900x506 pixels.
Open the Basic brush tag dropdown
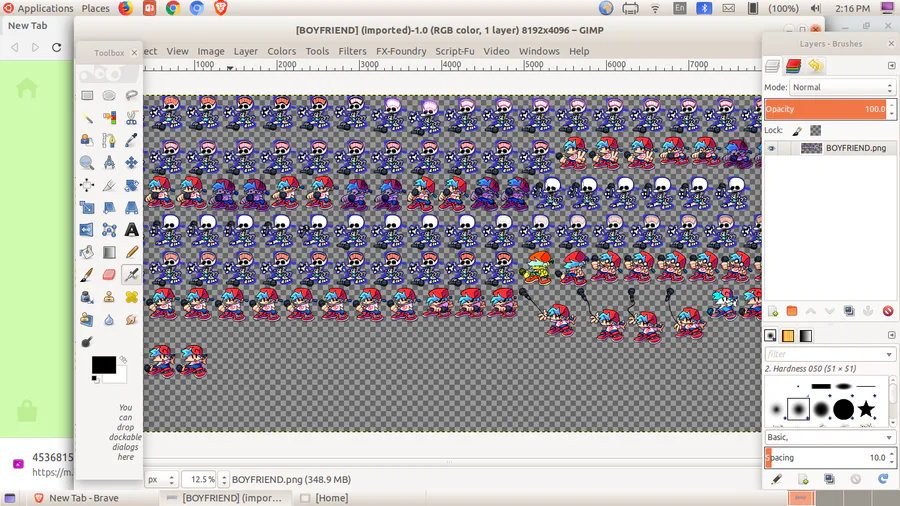pyautogui.click(x=830, y=437)
